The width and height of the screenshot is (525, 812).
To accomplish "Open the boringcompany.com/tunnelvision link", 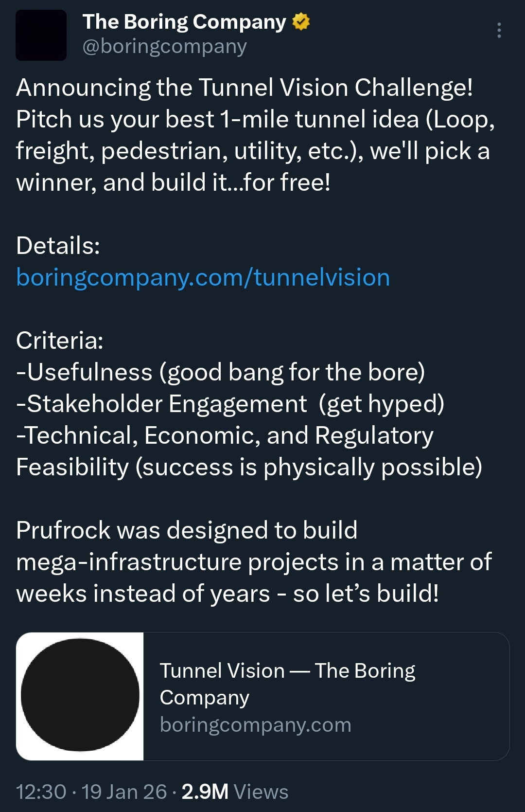I will click(x=203, y=277).
